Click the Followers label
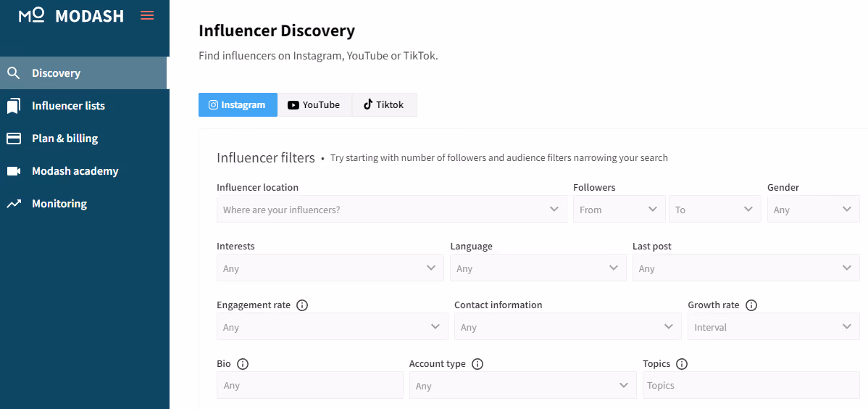 (x=595, y=187)
